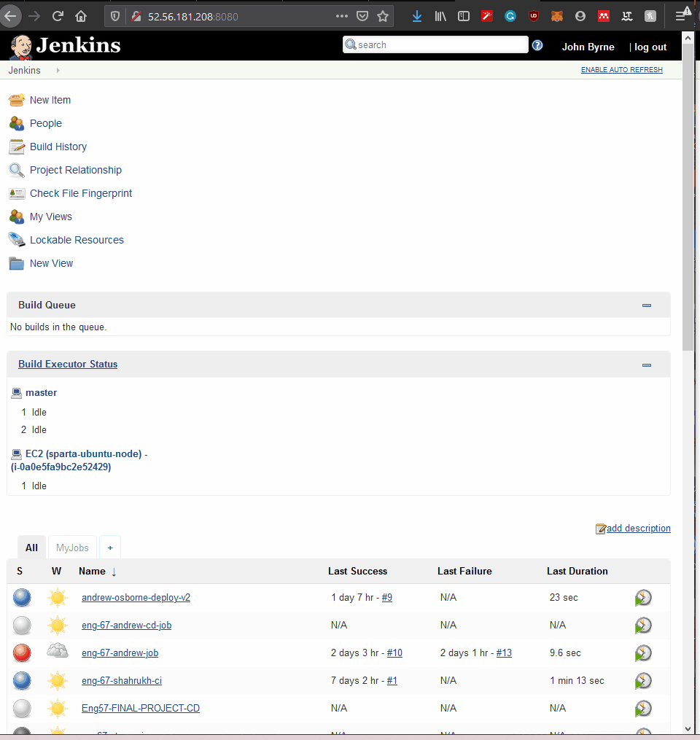Click the sunny weather icon of eng-67-shahrukh-ci
The height and width of the screenshot is (740, 700).
tap(57, 680)
